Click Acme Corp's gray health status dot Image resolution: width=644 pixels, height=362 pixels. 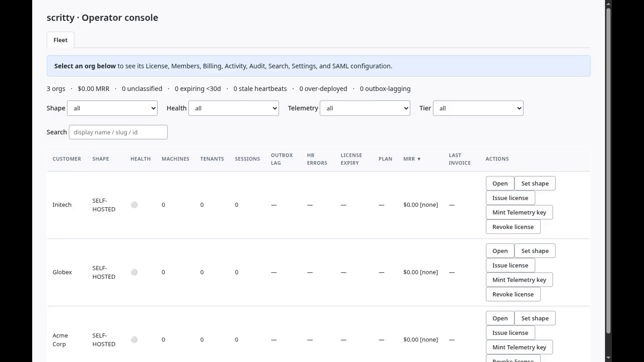134,340
